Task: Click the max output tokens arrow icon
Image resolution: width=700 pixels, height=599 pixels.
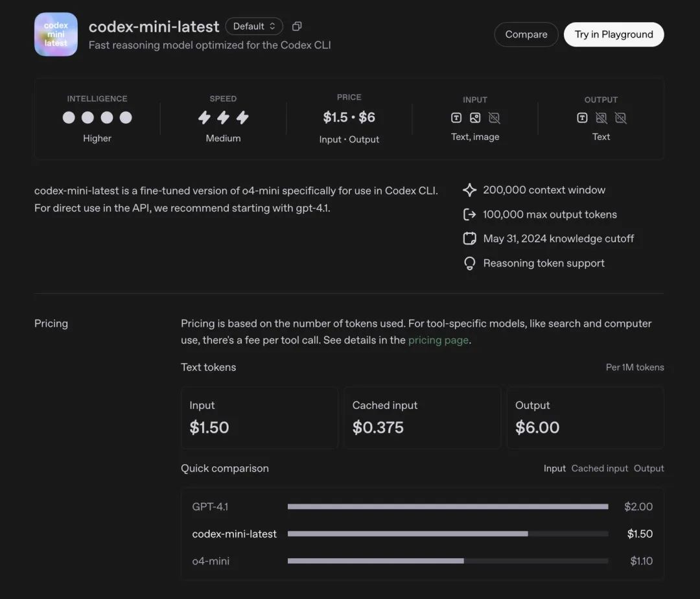Action: pyautogui.click(x=469, y=215)
